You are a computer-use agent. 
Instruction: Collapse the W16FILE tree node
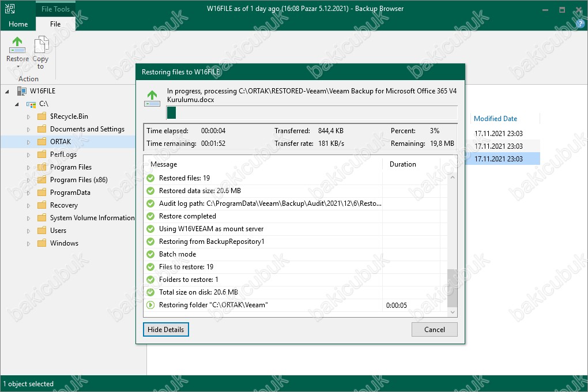tap(7, 92)
